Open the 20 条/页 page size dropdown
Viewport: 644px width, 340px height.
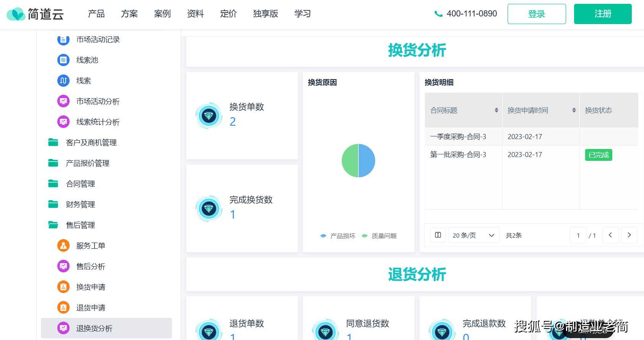(474, 235)
